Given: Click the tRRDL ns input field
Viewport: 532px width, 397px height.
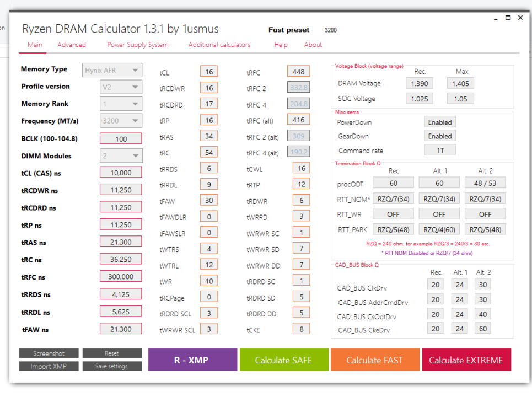Looking at the screenshot, I should click(121, 312).
